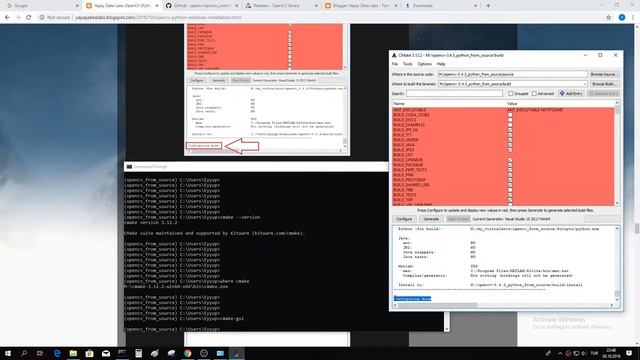Open the Chrome profile avatar
The image size is (640, 360).
622,18
